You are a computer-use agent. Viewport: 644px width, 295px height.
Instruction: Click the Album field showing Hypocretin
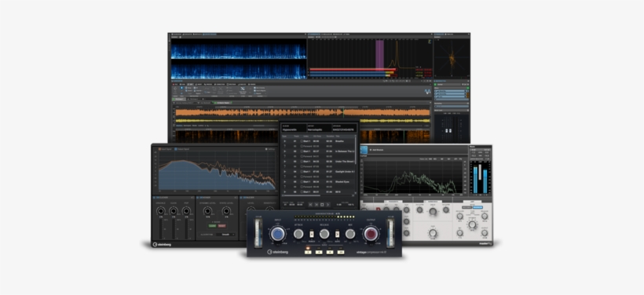click(294, 129)
